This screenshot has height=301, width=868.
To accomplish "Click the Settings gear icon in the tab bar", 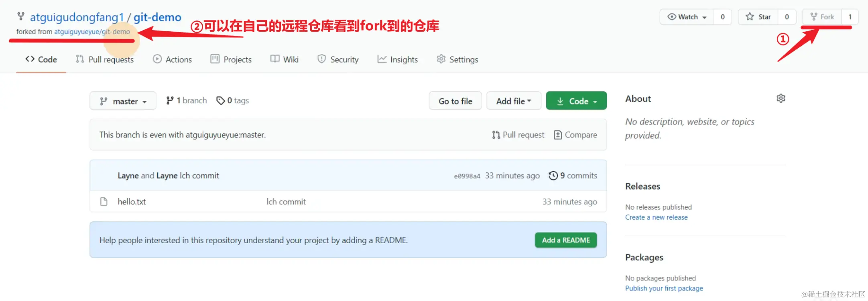I will (441, 59).
